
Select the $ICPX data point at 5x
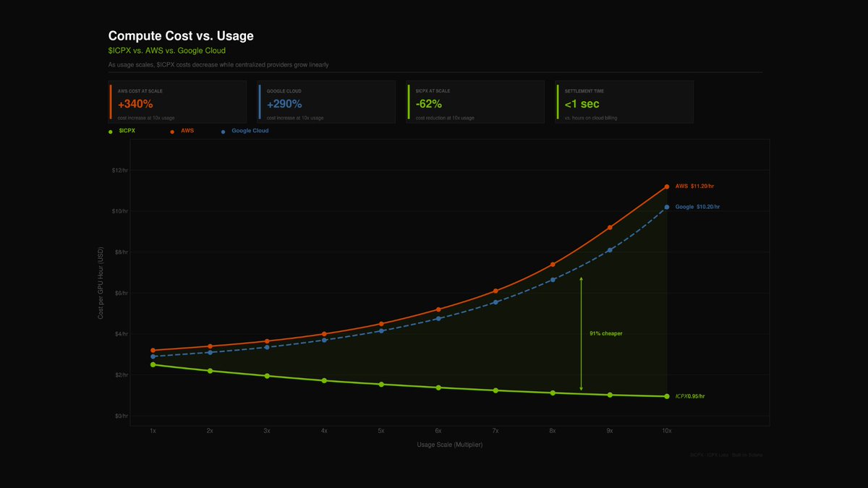pyautogui.click(x=381, y=385)
